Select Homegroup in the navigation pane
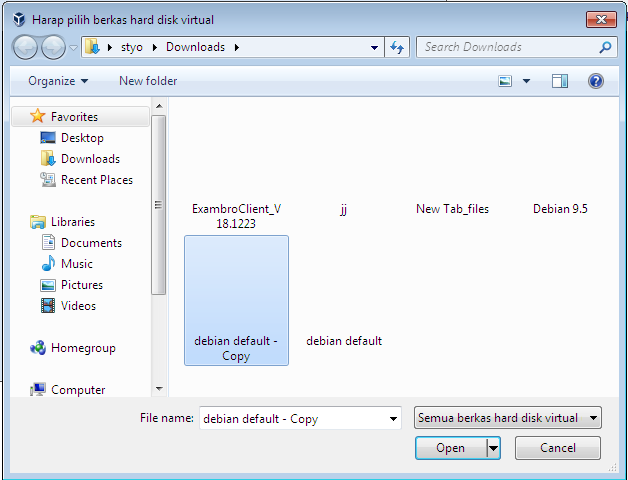The image size is (628, 480). click(x=83, y=348)
